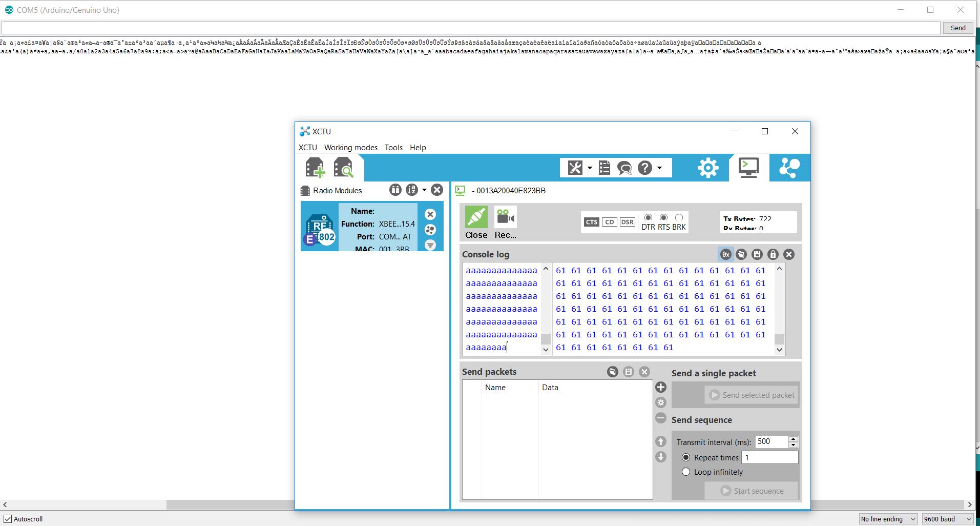The width and height of the screenshot is (980, 526).
Task: Lock the console log view
Action: point(773,254)
